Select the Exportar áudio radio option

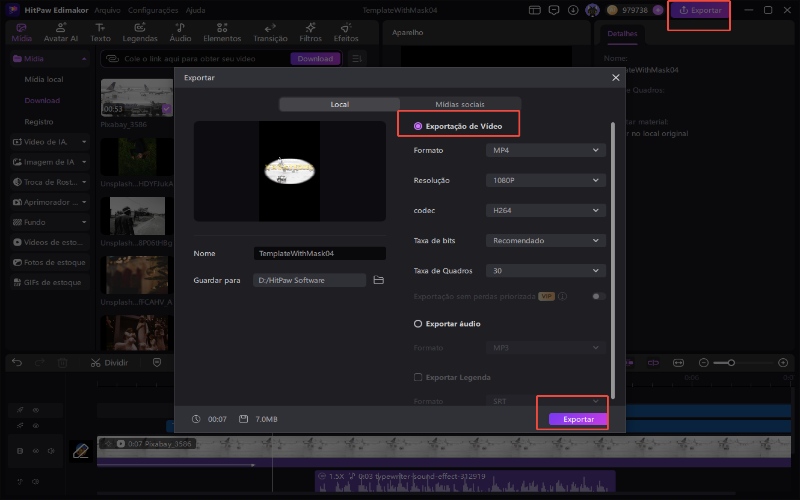(418, 324)
